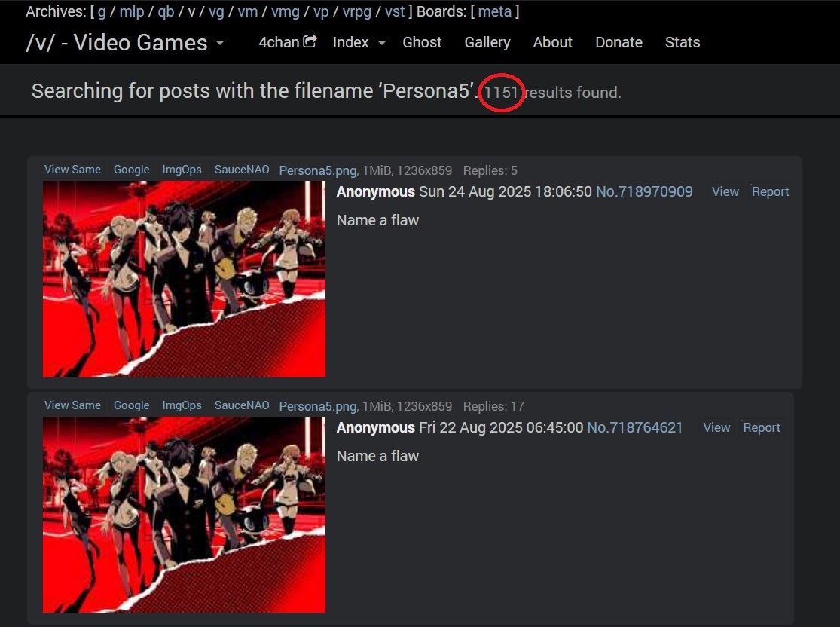Screen dimensions: 840x627
Task: Go to the g archive link
Action: [102, 12]
